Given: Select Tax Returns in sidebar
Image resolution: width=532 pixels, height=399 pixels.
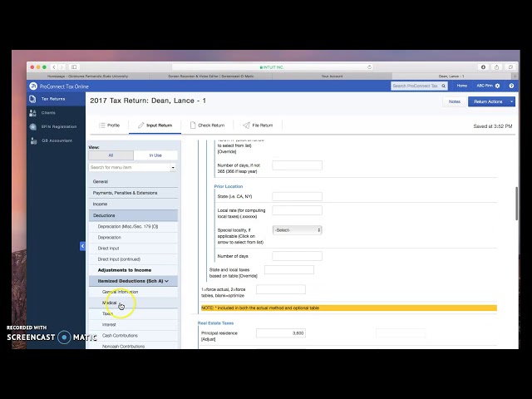Looking at the screenshot, I should pyautogui.click(x=56, y=99).
